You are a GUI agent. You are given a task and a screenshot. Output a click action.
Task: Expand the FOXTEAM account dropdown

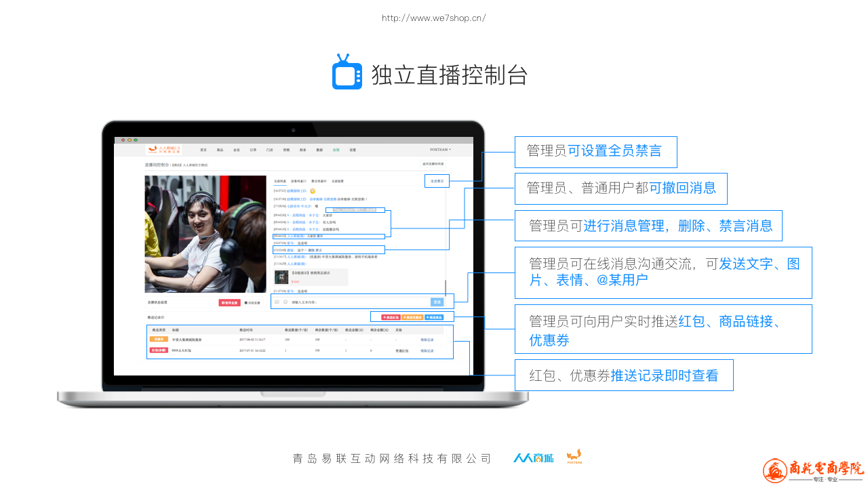pyautogui.click(x=440, y=150)
